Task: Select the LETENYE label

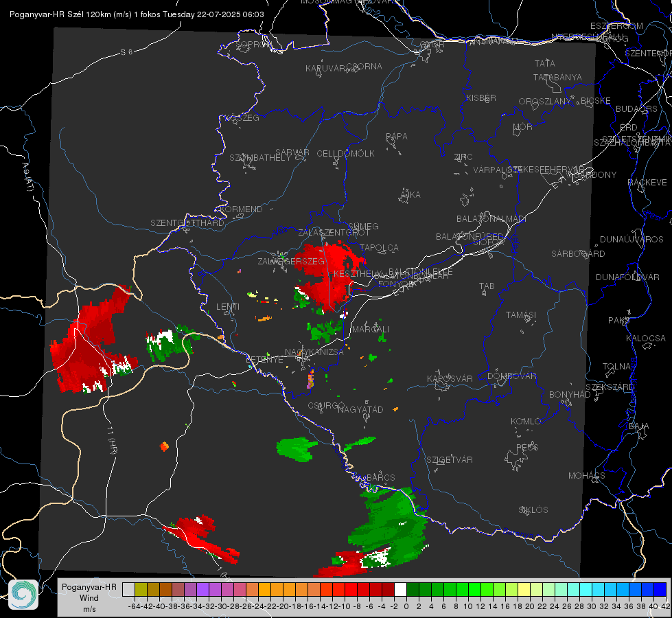Action: 264,360
